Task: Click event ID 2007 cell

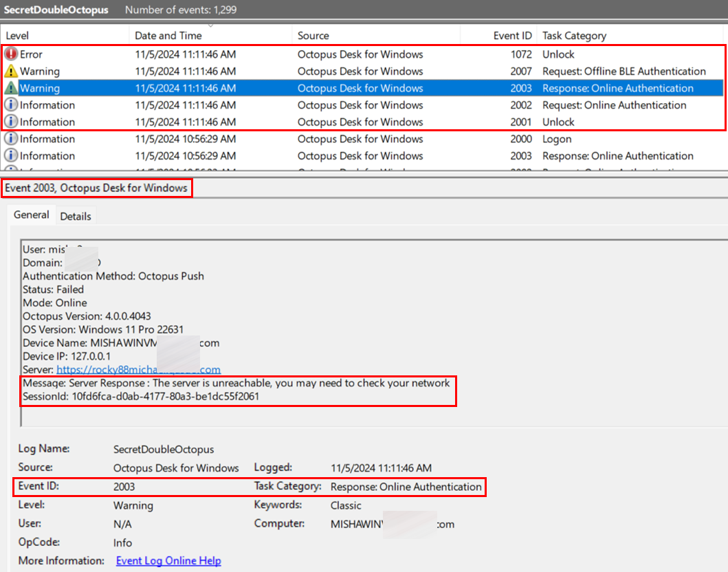Action: [x=521, y=71]
